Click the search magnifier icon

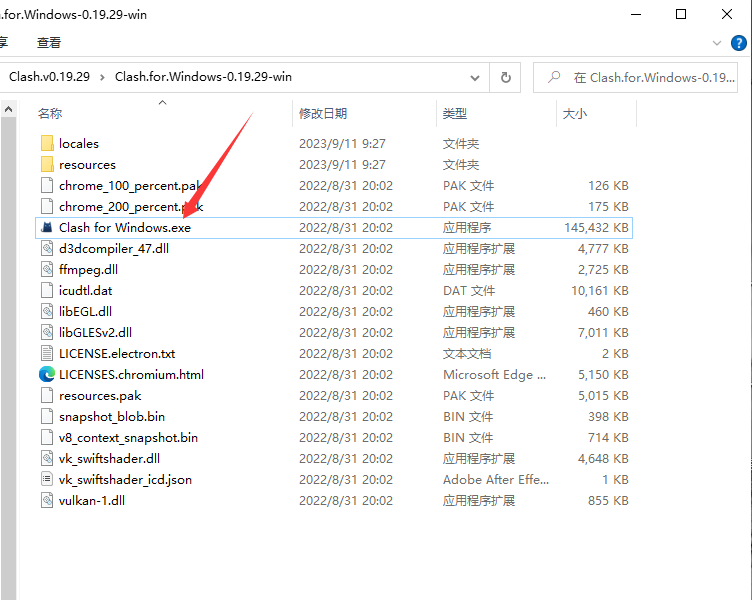(554, 77)
